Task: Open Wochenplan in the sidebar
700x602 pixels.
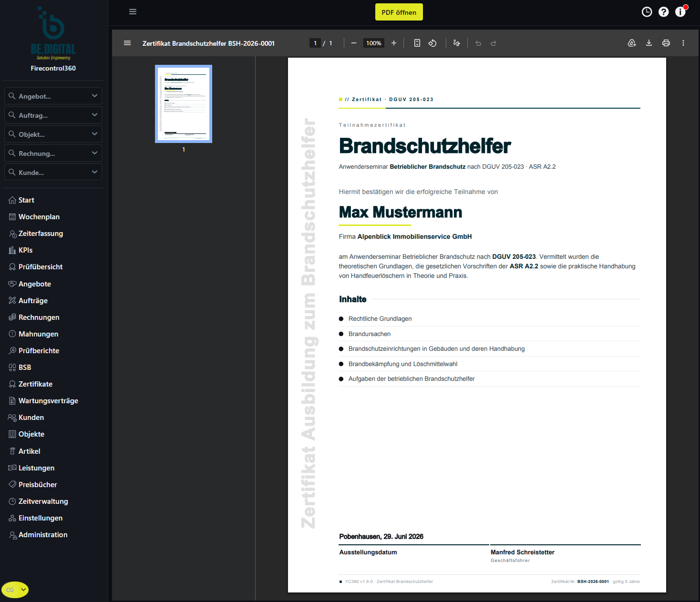Action: pos(39,217)
